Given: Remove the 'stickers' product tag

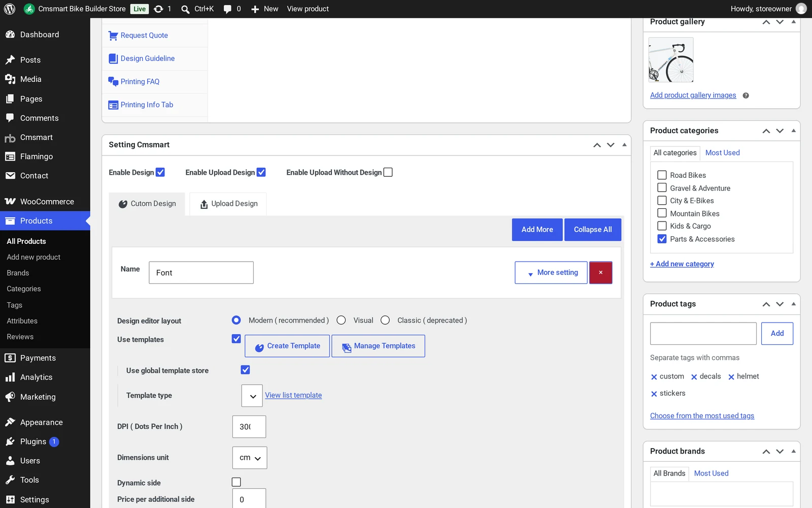Looking at the screenshot, I should (654, 394).
